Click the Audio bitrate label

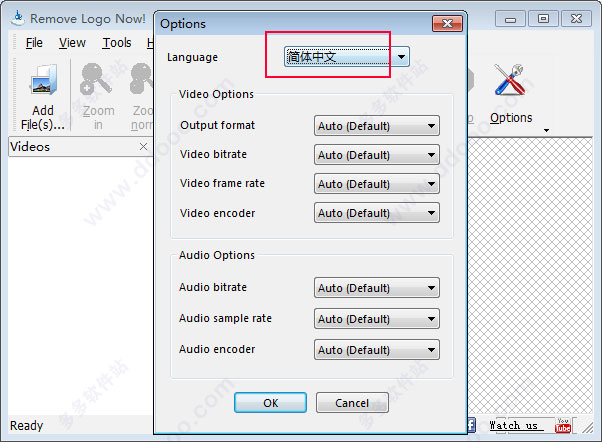pos(213,287)
